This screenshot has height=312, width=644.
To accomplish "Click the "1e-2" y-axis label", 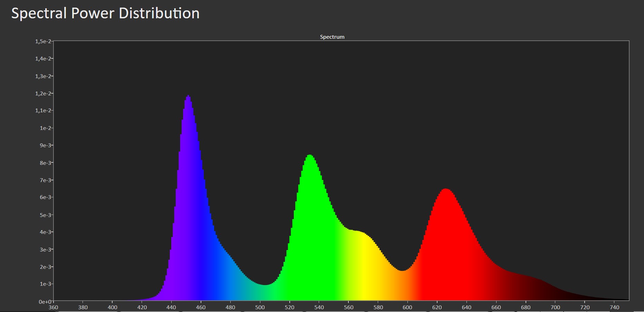I will click(45, 128).
